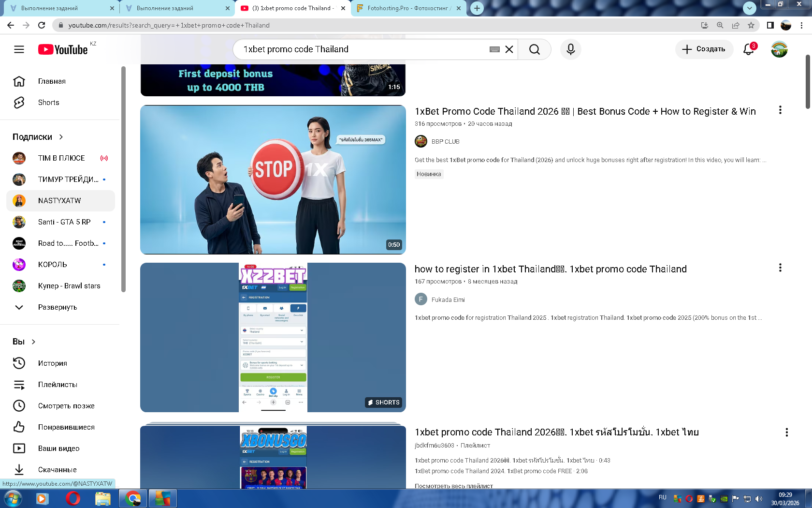Click the search magnifier button
812x508 pixels.
point(534,49)
